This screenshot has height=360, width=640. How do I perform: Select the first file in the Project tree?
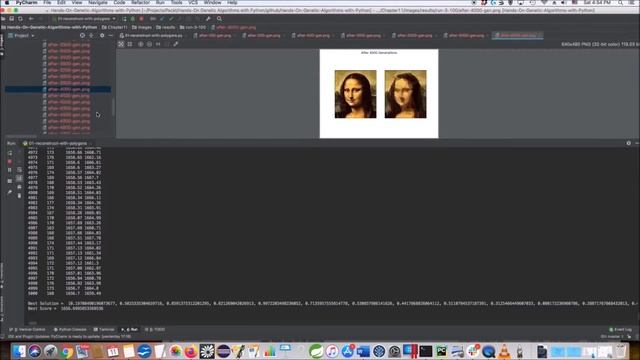[x=67, y=45]
